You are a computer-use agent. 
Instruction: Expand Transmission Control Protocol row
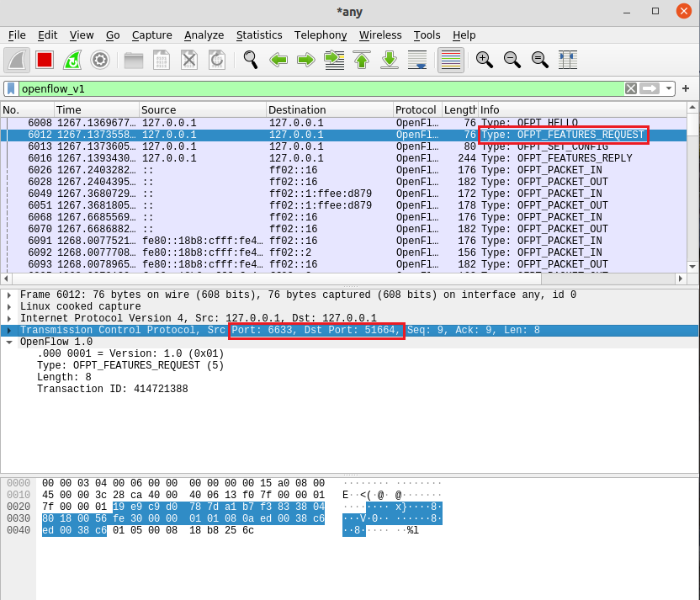pyautogui.click(x=9, y=331)
